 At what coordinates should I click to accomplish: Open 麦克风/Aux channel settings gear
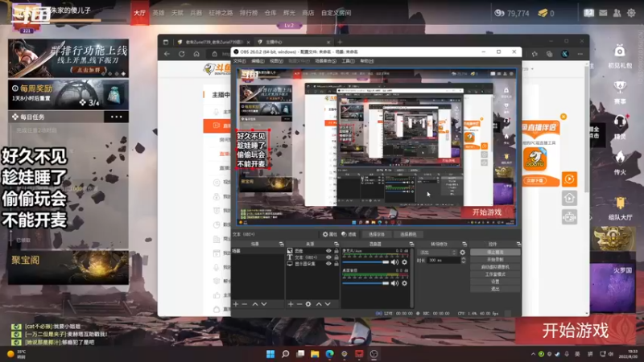pyautogui.click(x=405, y=262)
